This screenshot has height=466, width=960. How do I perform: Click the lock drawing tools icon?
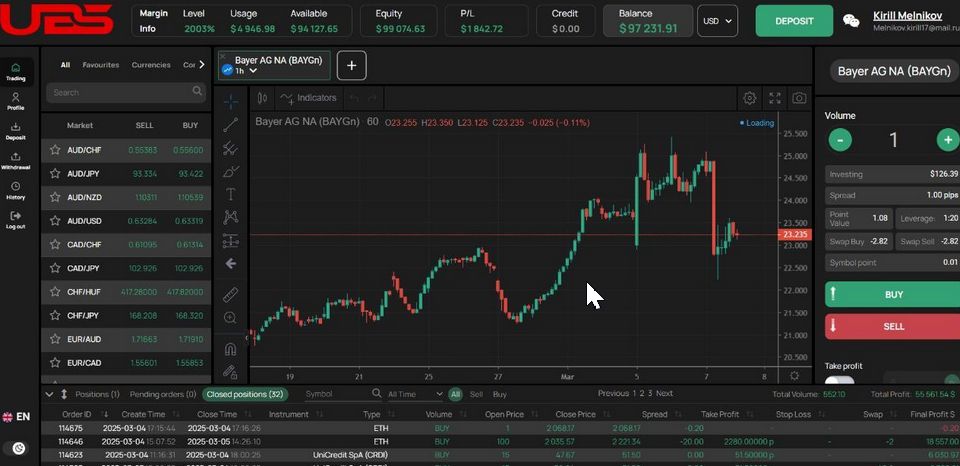tap(231, 371)
